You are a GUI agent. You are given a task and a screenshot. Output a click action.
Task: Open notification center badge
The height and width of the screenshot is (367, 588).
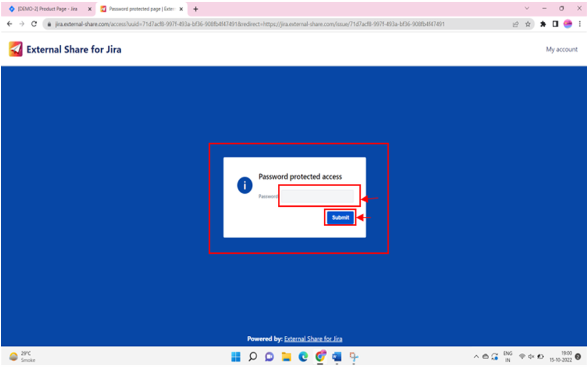coord(578,356)
